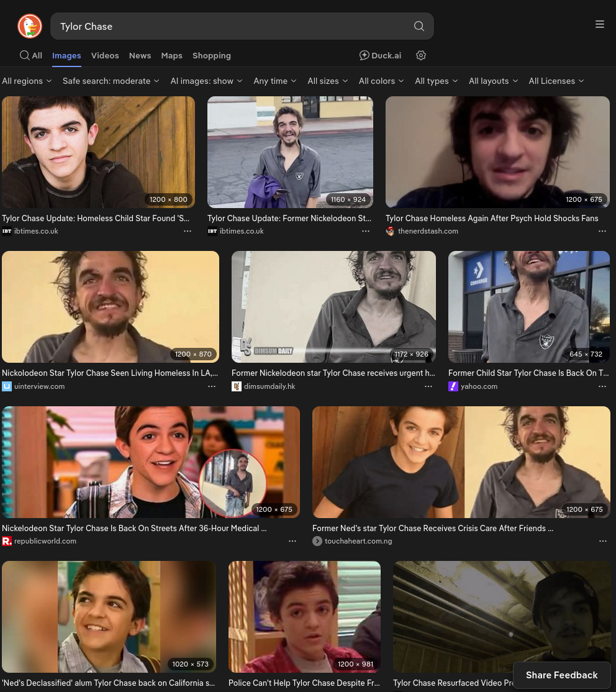616x692 pixels.
Task: Open the 1200 × 981 thumbnail
Action: [x=304, y=617]
